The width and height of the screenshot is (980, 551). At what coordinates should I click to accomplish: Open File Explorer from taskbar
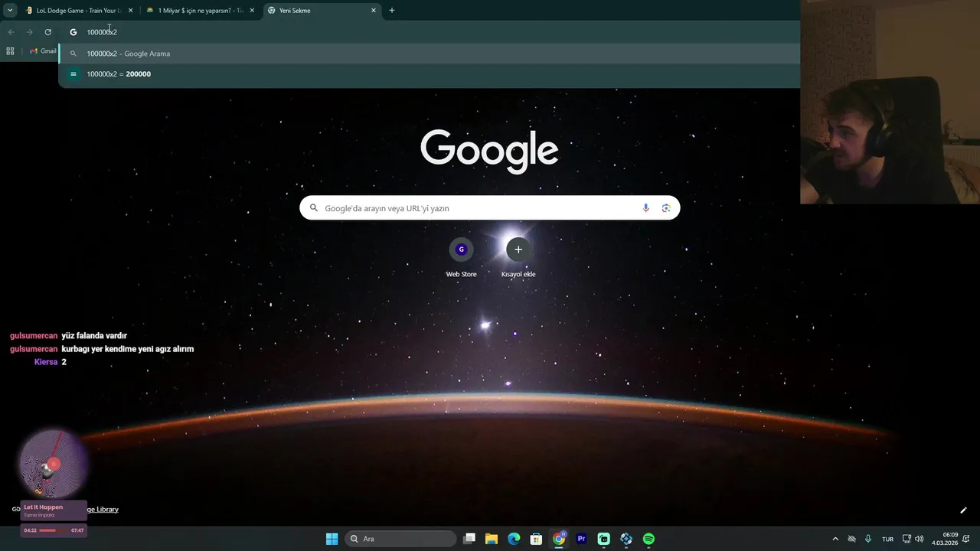tap(492, 539)
